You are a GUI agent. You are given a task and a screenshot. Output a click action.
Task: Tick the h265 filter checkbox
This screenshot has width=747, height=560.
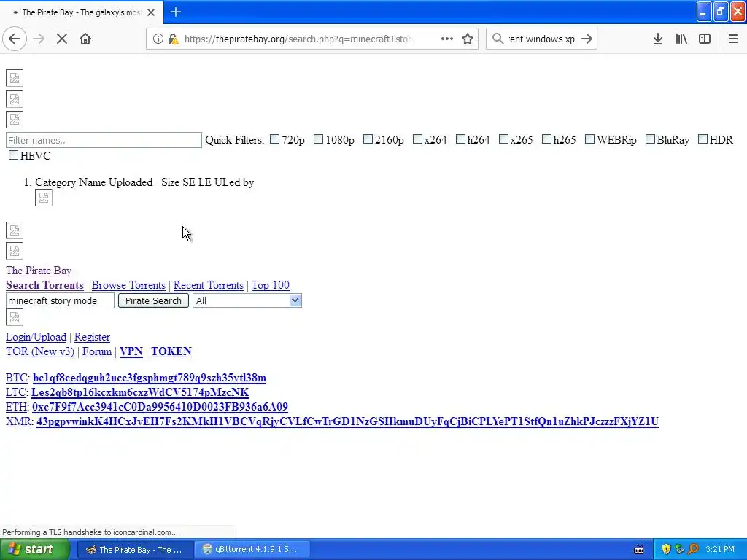coord(546,139)
